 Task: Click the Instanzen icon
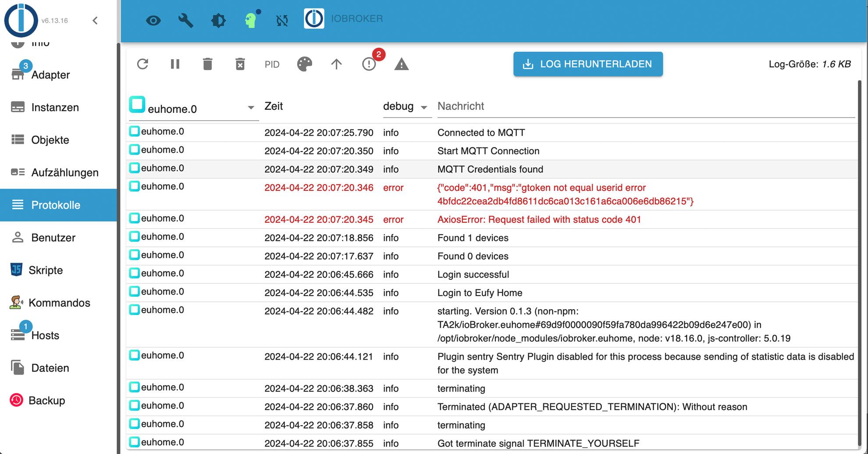click(18, 107)
